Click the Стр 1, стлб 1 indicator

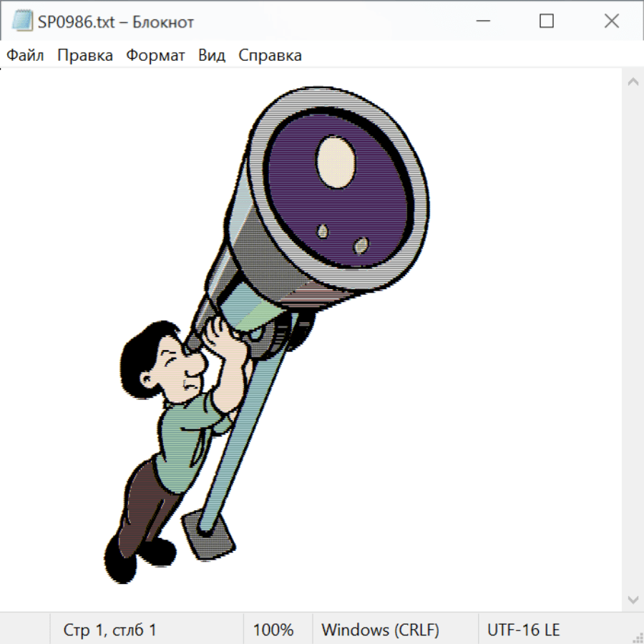tap(109, 630)
